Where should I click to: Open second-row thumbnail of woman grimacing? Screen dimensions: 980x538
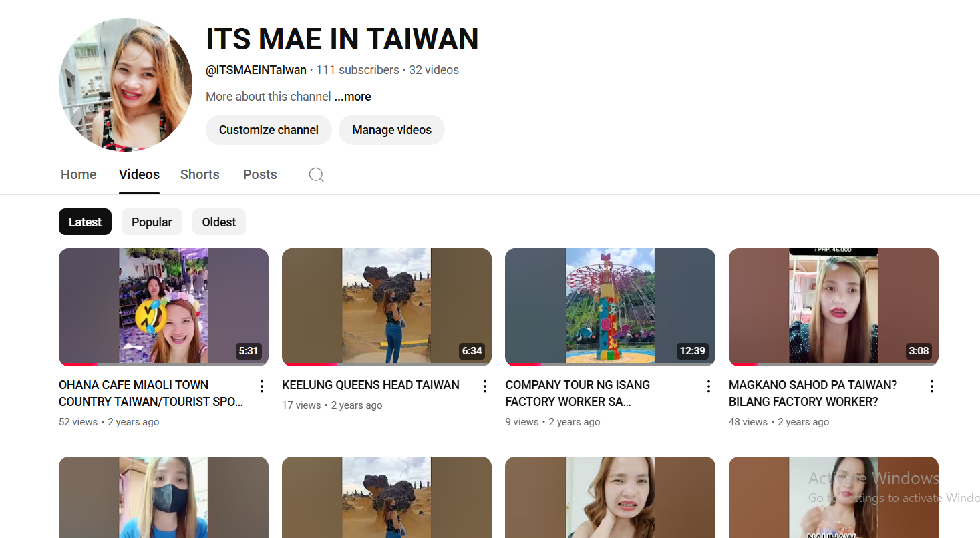coord(610,497)
